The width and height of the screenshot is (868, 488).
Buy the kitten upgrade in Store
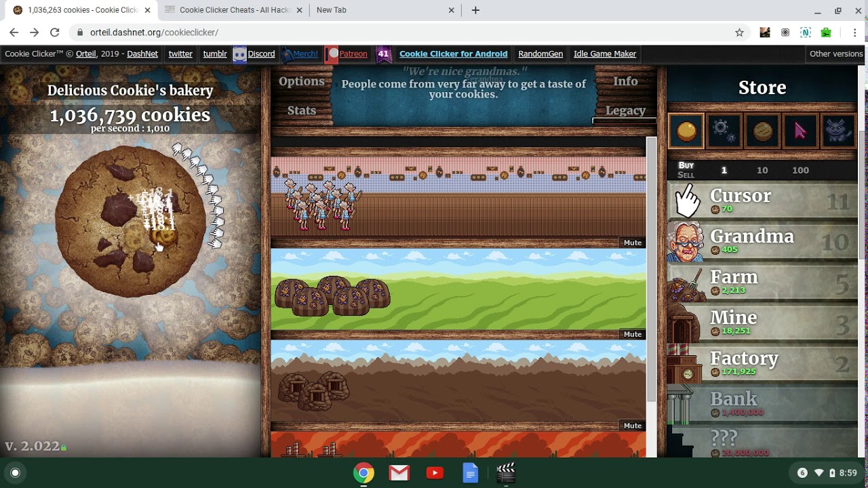[x=838, y=131]
